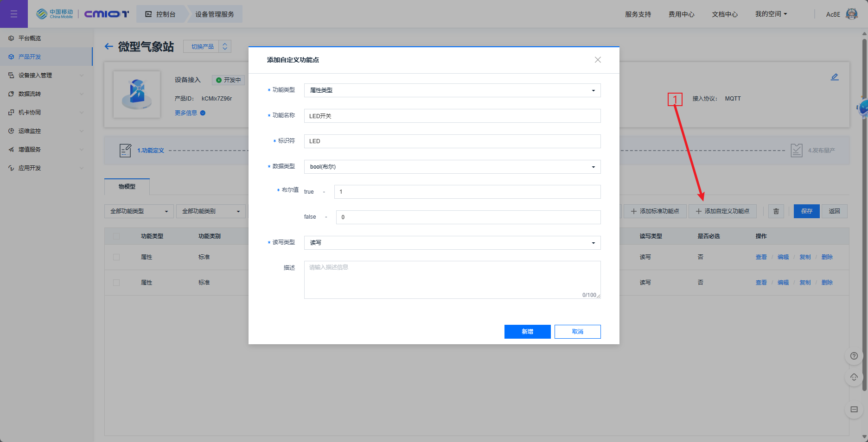Click the 1.功能定义 step icon
Image resolution: width=868 pixels, height=442 pixels.
(125, 151)
